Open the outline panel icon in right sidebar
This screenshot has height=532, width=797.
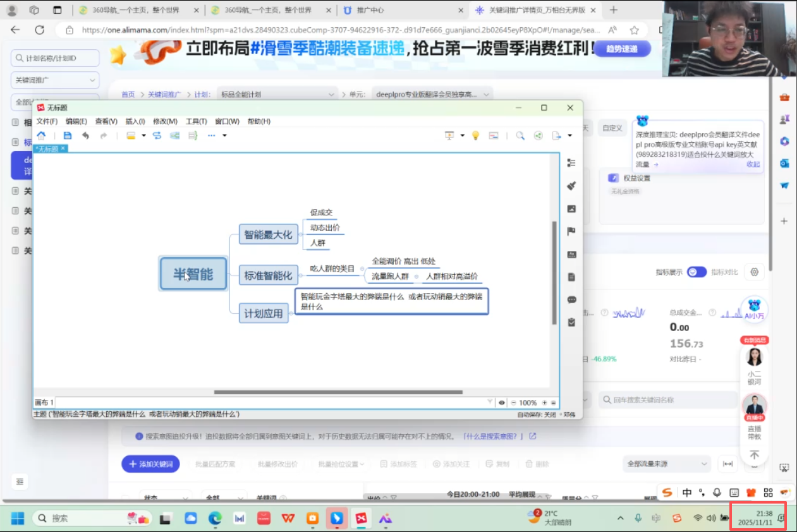coord(571,163)
